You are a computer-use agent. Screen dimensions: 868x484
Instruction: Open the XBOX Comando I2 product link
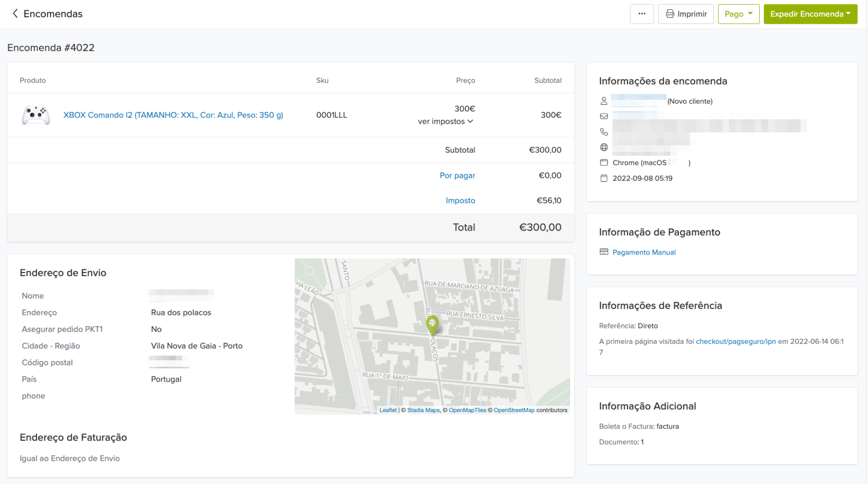pos(173,115)
